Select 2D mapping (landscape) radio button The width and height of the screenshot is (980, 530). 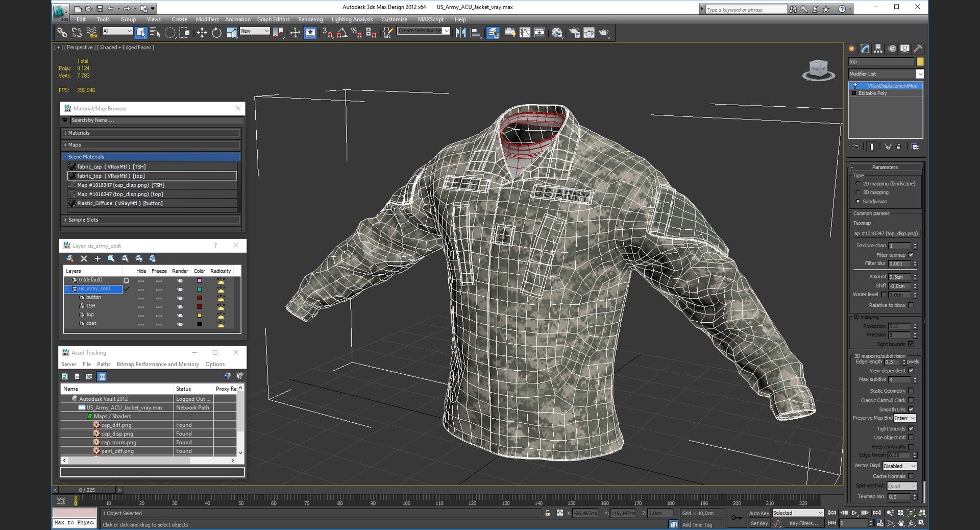(858, 184)
